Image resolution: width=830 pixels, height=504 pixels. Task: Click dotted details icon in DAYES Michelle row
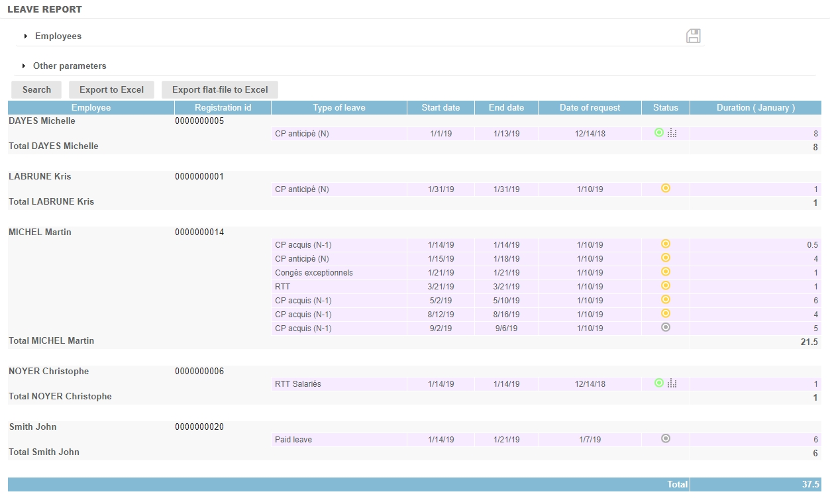coord(672,133)
